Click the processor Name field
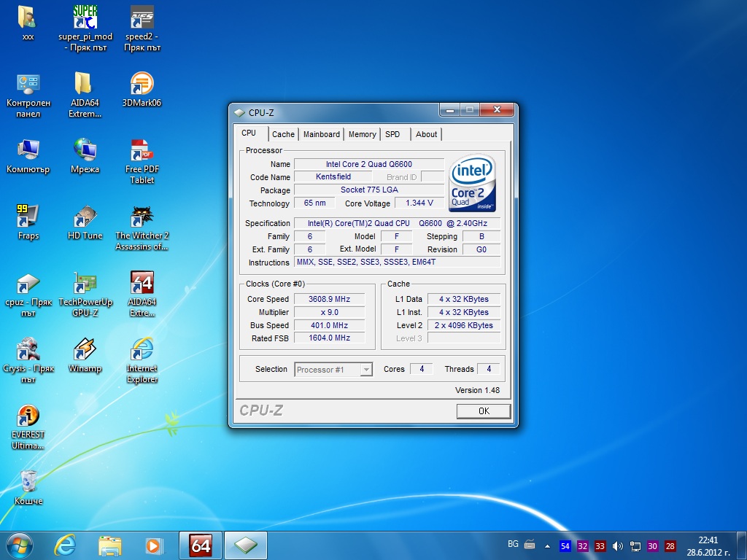 [x=368, y=164]
